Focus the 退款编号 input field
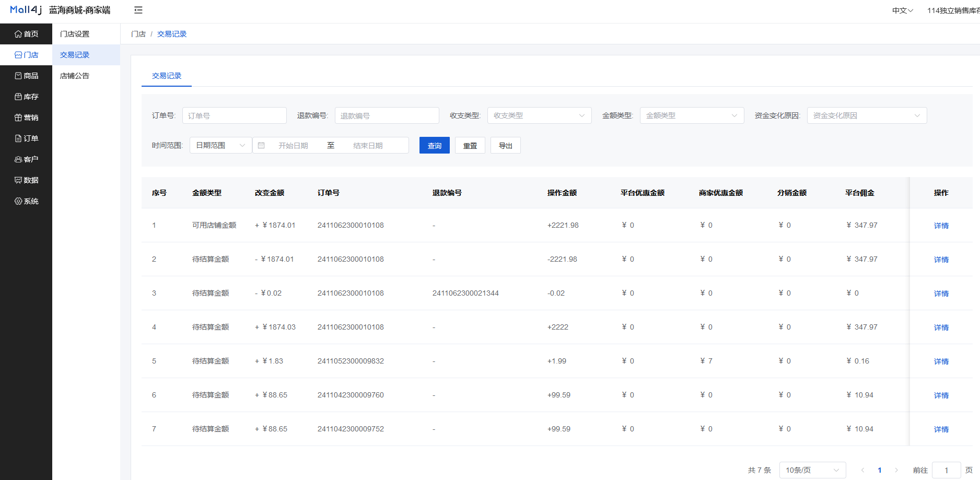This screenshot has width=980, height=480. [387, 115]
